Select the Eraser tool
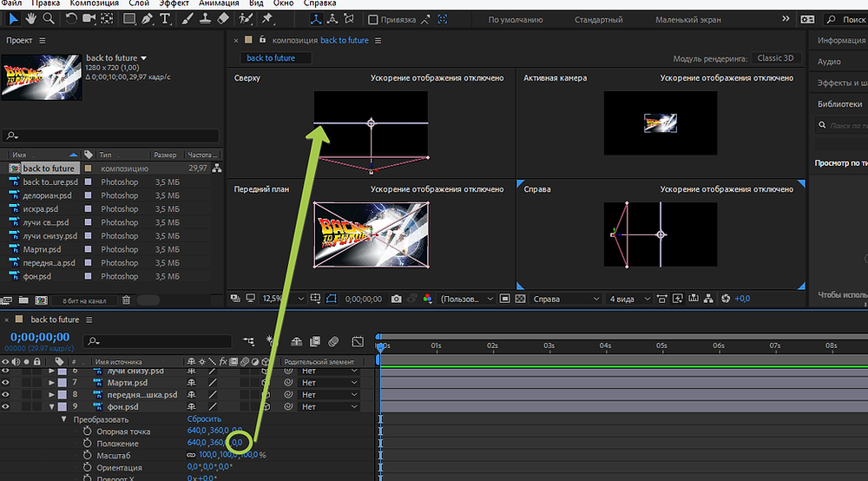The width and height of the screenshot is (868, 481). tap(222, 19)
